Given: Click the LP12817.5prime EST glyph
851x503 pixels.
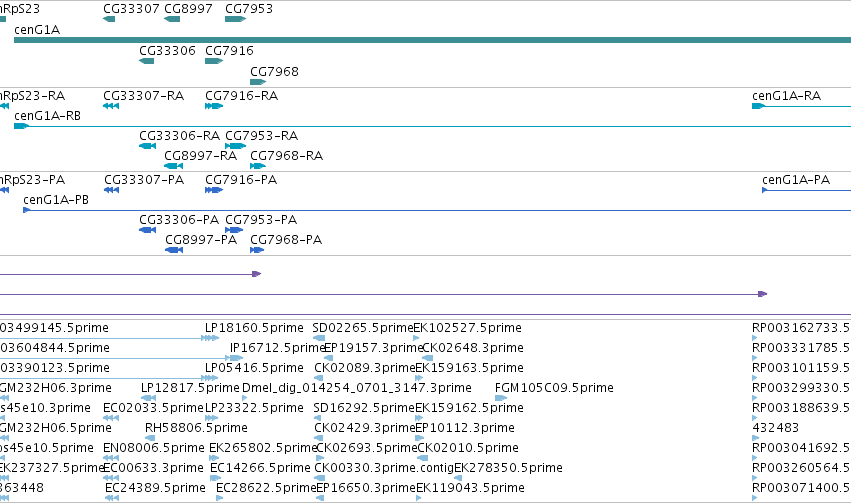Looking at the screenshot, I should click(149, 398).
